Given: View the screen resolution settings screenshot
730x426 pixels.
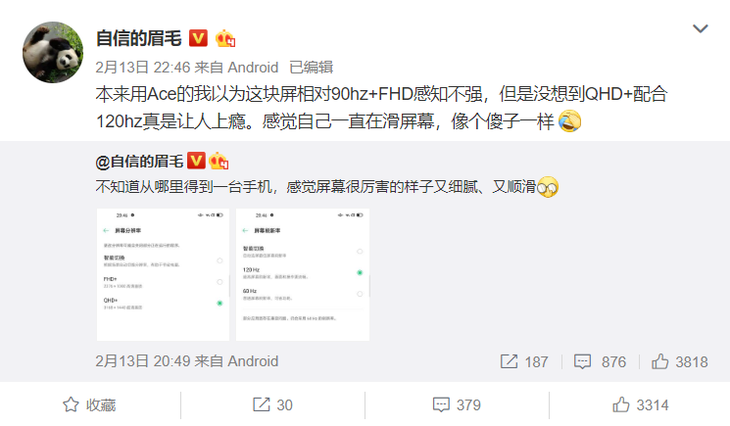Looking at the screenshot, I should [x=163, y=275].
